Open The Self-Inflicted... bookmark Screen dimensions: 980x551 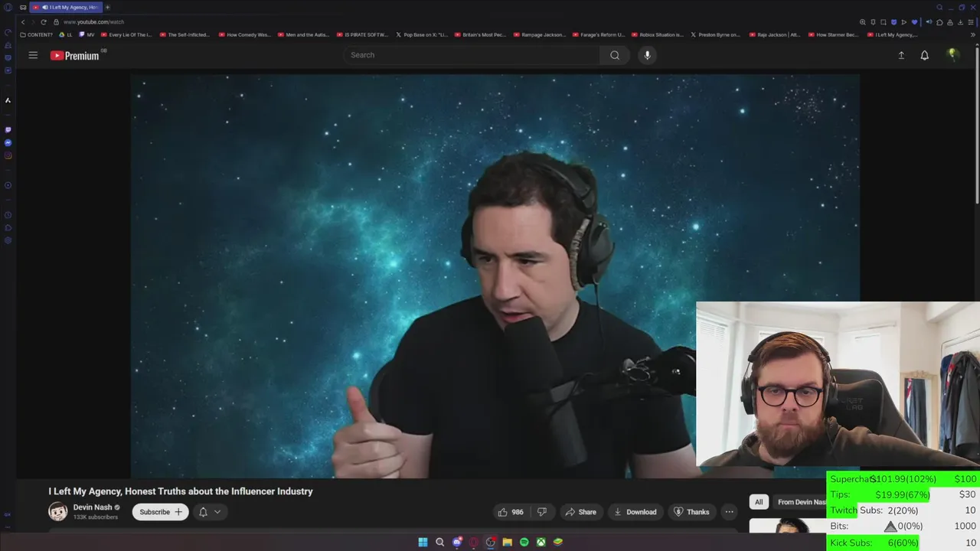185,34
